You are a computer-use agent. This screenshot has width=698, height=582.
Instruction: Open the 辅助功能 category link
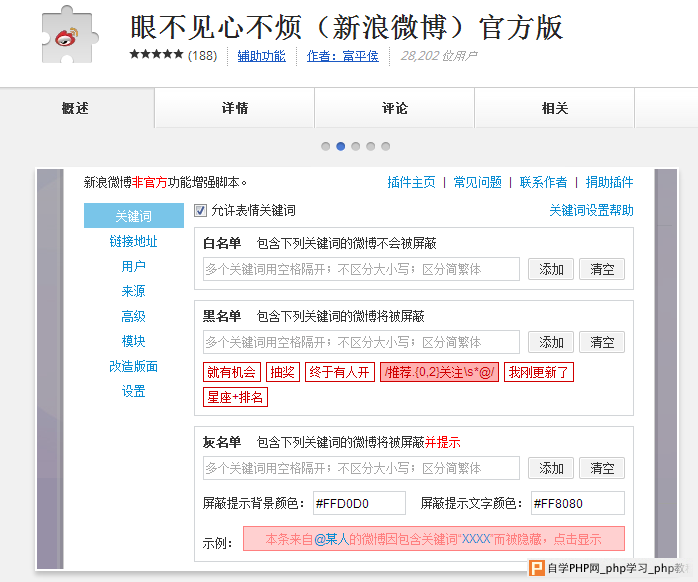[x=261, y=56]
